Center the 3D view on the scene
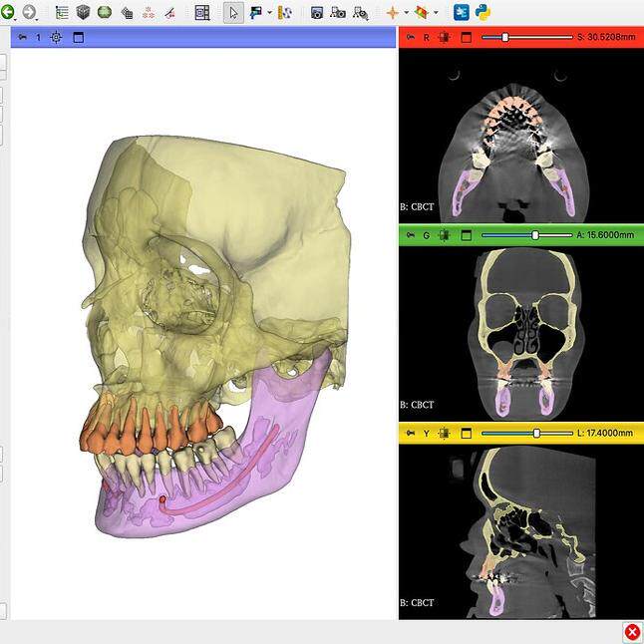Viewport: 644px width, 644px height. tap(56, 37)
